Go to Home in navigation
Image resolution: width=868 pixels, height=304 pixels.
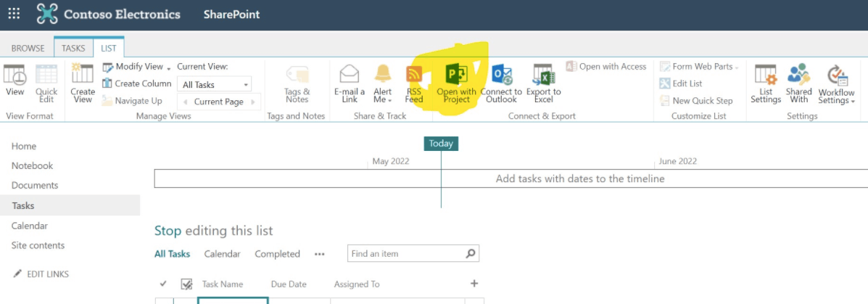24,146
